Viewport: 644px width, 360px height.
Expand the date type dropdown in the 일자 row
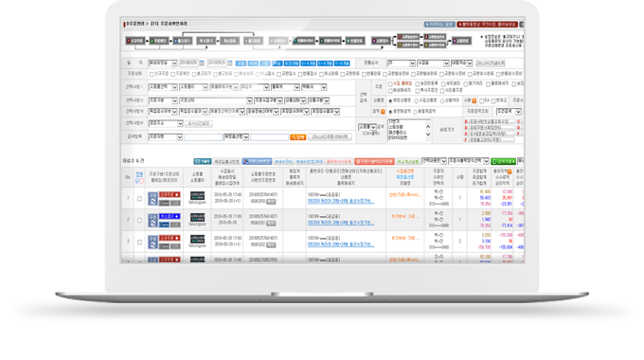click(163, 63)
